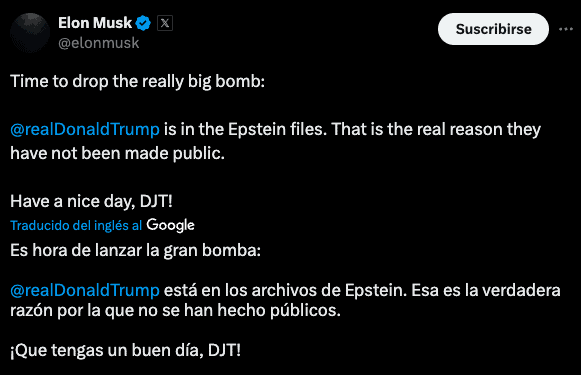The height and width of the screenshot is (375, 581).
Task: Click the 'have not been made public.' line
Action: (117, 153)
